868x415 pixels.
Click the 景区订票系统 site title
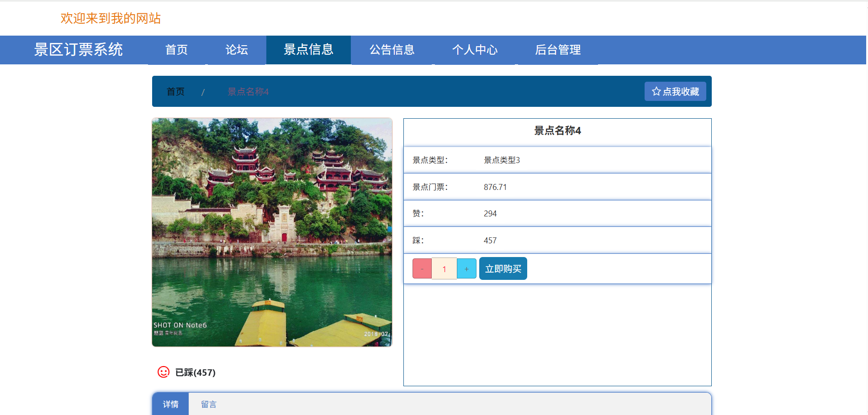pyautogui.click(x=79, y=50)
